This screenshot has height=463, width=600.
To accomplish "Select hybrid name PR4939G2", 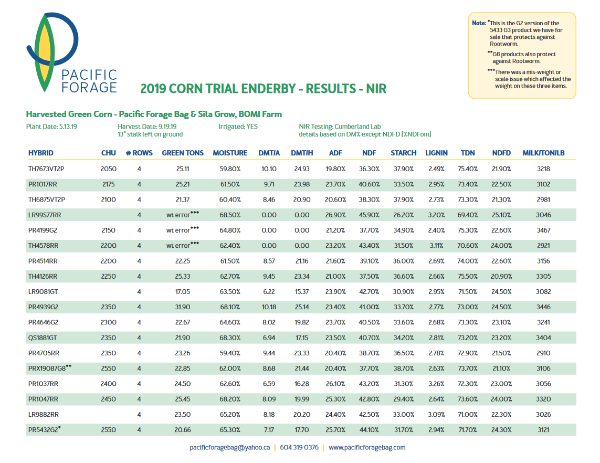I will 43,307.
